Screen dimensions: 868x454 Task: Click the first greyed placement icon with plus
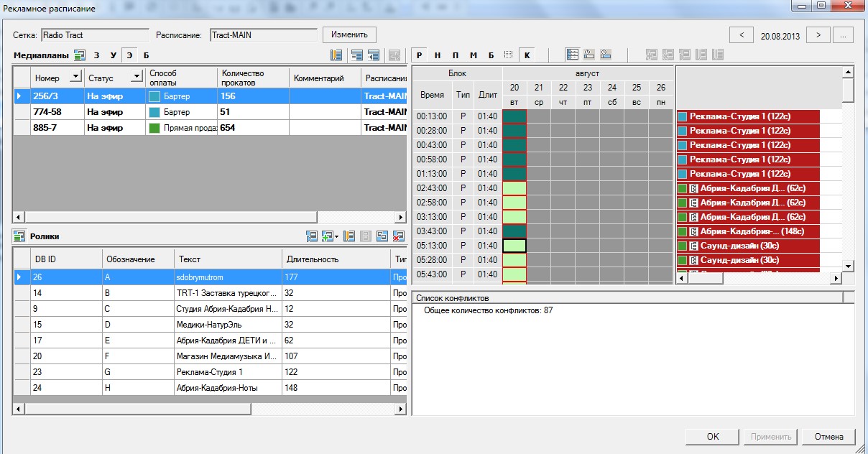652,55
